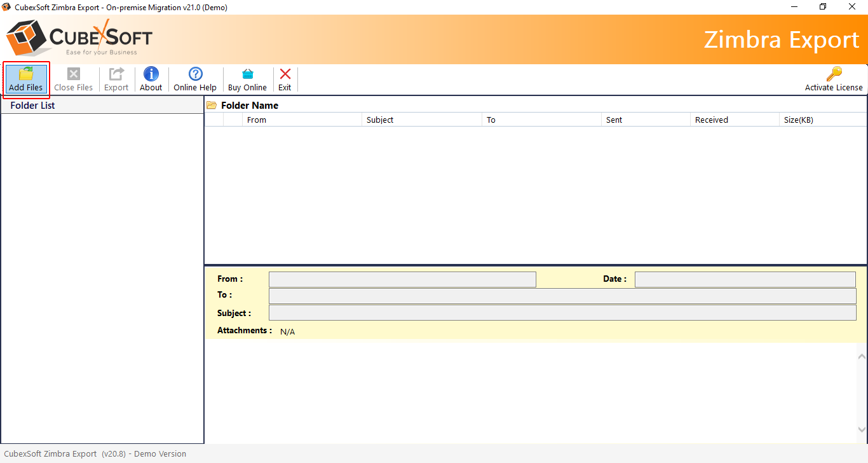Sort by the Sent column

click(x=614, y=120)
